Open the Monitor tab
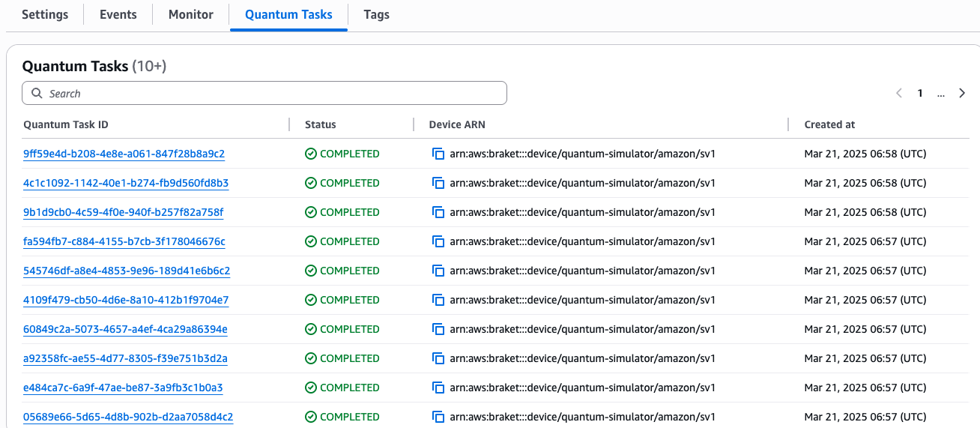Screen dimensions: 980x428 click(191, 14)
